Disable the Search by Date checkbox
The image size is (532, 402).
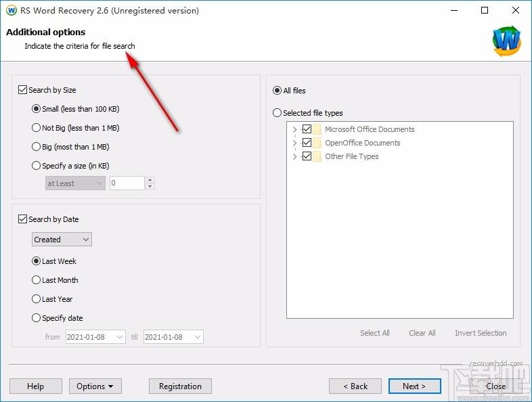pyautogui.click(x=23, y=219)
